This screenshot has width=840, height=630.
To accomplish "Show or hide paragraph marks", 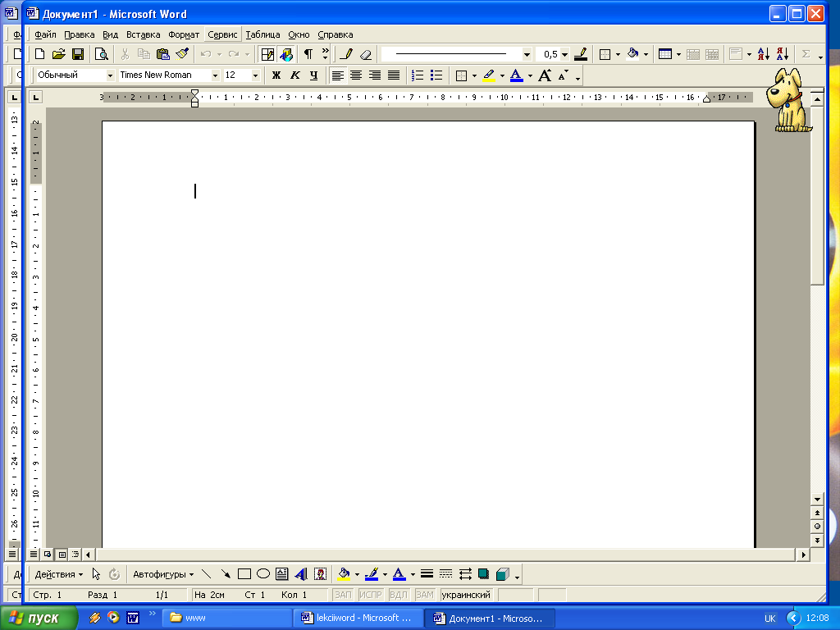I will pyautogui.click(x=308, y=54).
